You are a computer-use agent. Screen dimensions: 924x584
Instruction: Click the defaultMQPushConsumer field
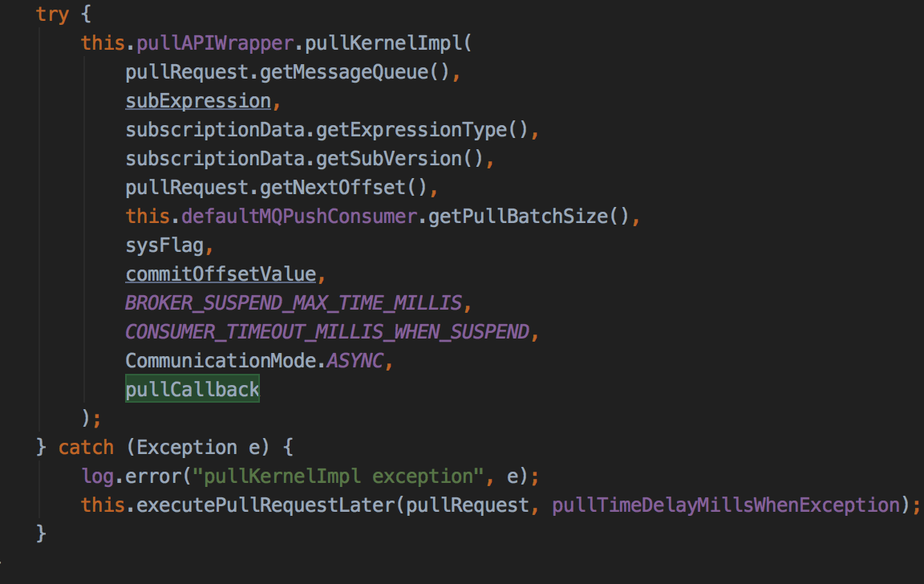[x=298, y=217]
